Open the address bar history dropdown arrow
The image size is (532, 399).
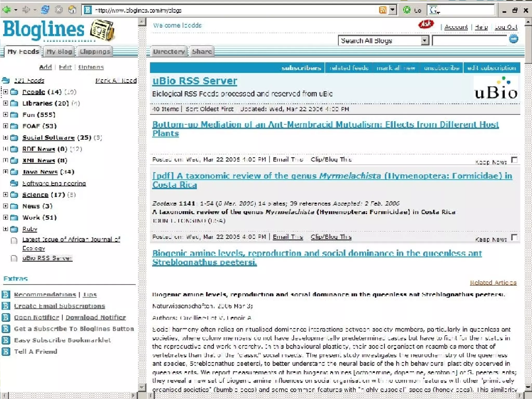[393, 10]
